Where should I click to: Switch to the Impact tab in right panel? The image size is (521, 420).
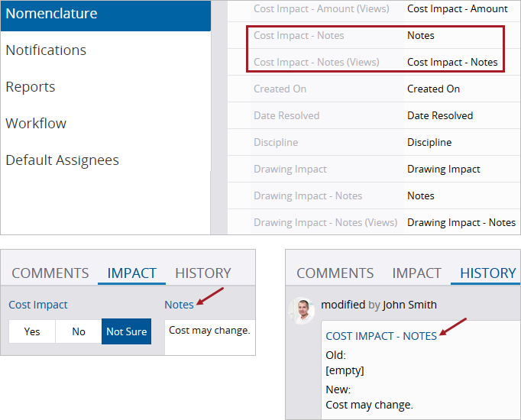click(x=416, y=273)
